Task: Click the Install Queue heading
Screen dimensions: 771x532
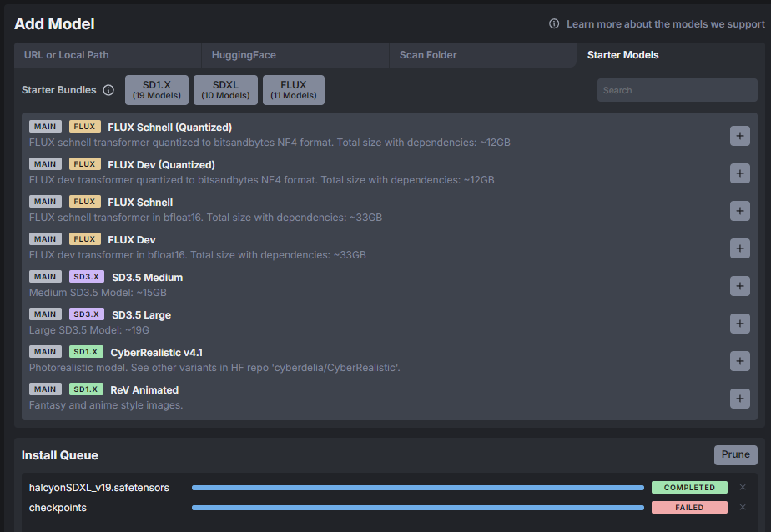Action: tap(59, 455)
